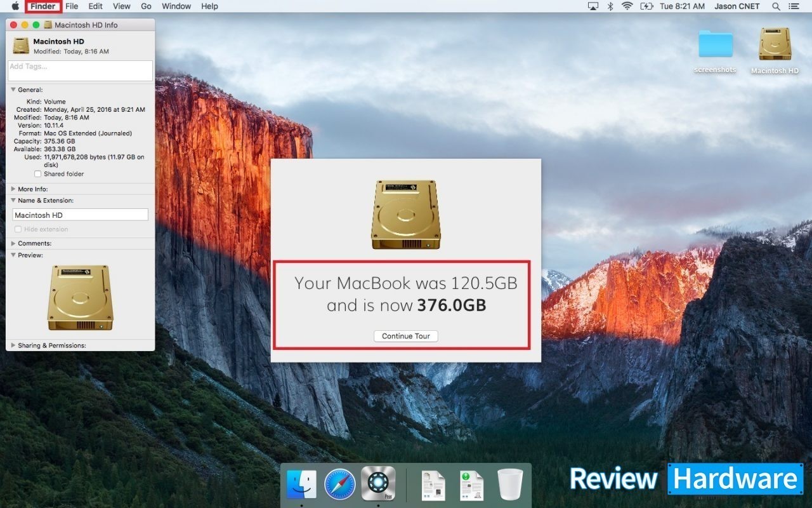The image size is (812, 508).
Task: Click the Available value 363.38 GB
Action: point(61,149)
